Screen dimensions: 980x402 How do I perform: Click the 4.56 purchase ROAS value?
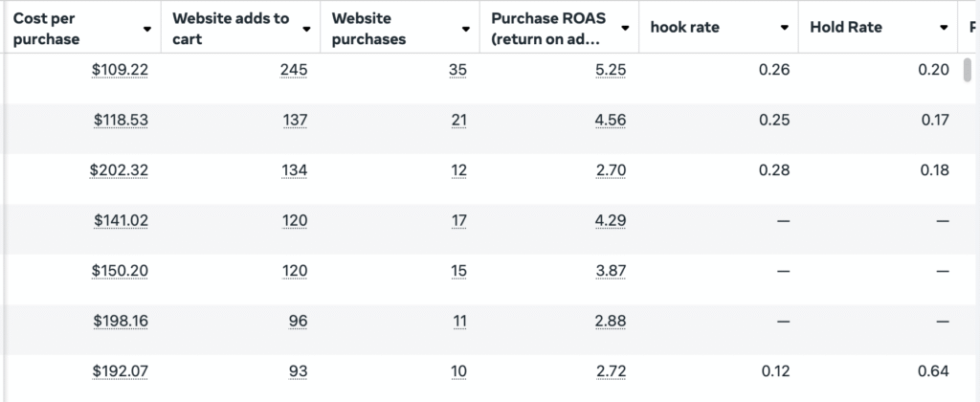click(612, 120)
